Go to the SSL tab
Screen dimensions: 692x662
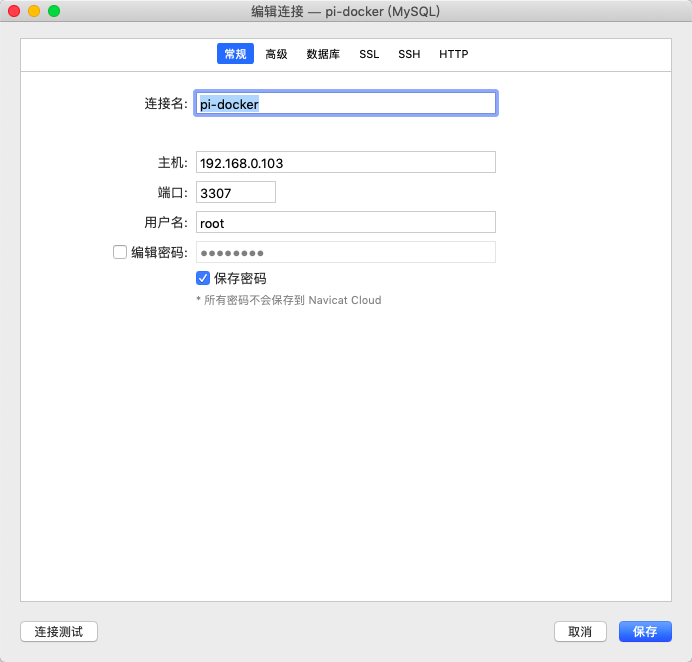369,54
